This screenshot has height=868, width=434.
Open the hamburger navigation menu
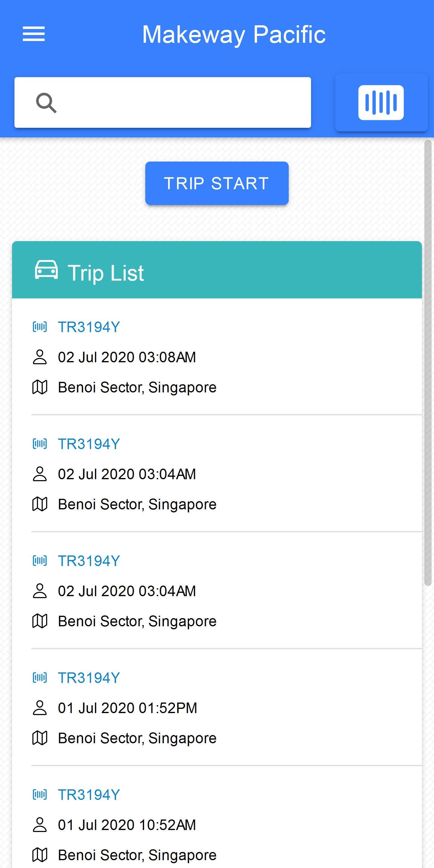coord(34,34)
